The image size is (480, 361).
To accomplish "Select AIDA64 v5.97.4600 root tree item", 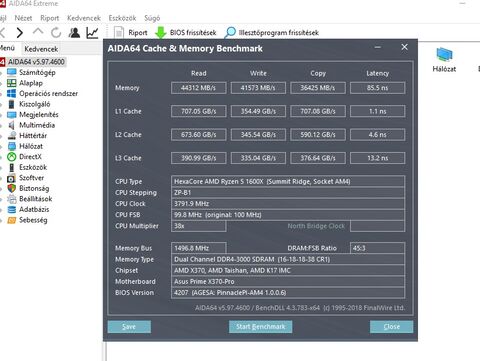I will [x=36, y=62].
